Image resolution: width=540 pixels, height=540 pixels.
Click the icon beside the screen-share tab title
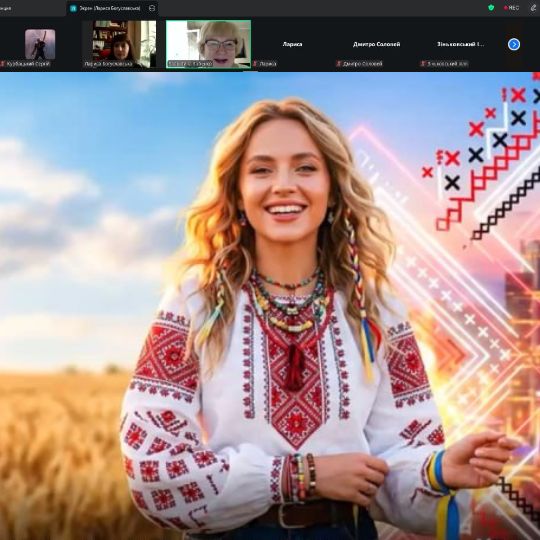152,8
